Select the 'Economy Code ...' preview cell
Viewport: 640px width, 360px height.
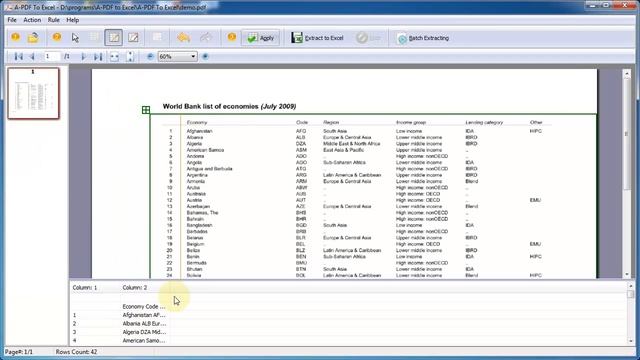(144, 307)
